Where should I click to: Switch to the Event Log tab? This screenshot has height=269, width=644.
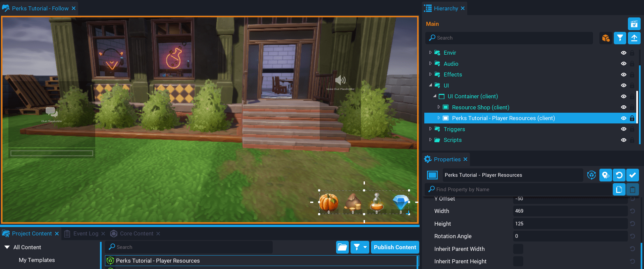[x=86, y=233]
